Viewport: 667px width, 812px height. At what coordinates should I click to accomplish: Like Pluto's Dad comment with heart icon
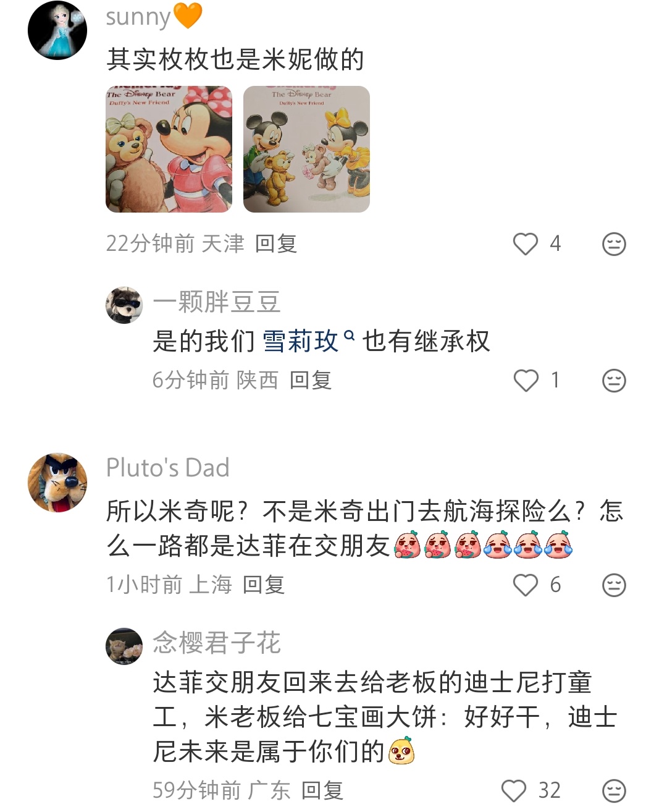click(526, 585)
